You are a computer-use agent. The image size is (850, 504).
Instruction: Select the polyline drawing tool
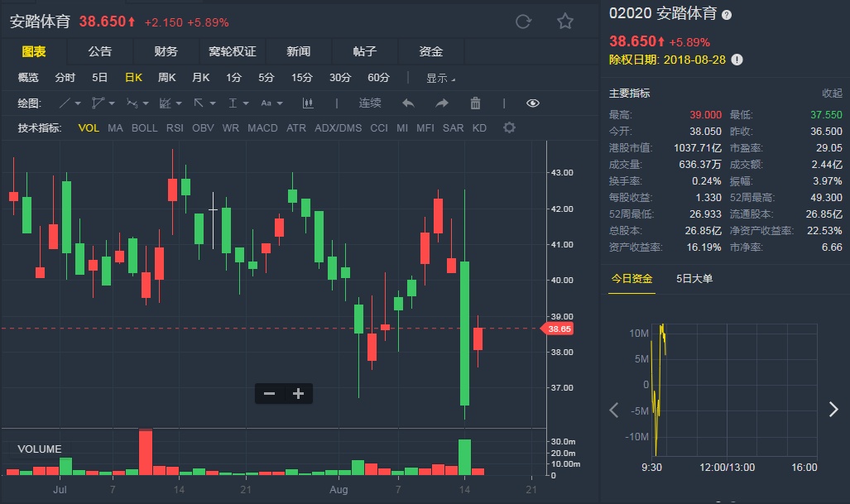pos(98,103)
